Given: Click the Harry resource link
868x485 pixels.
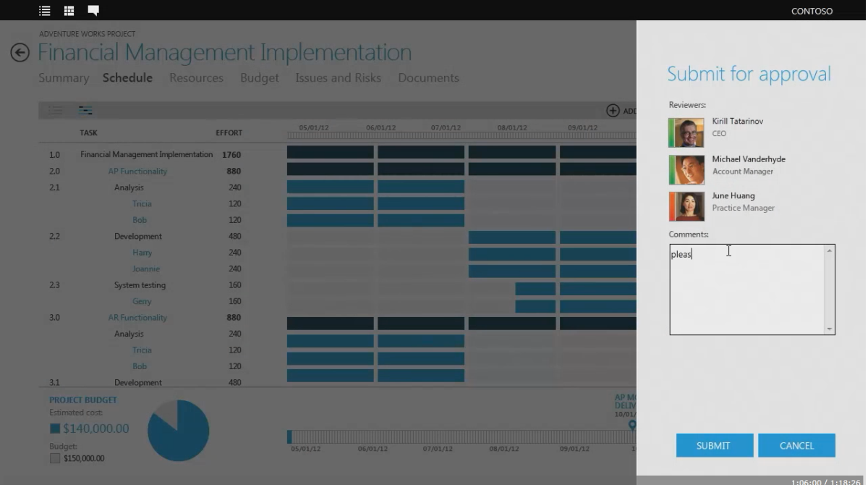Looking at the screenshot, I should coord(142,253).
